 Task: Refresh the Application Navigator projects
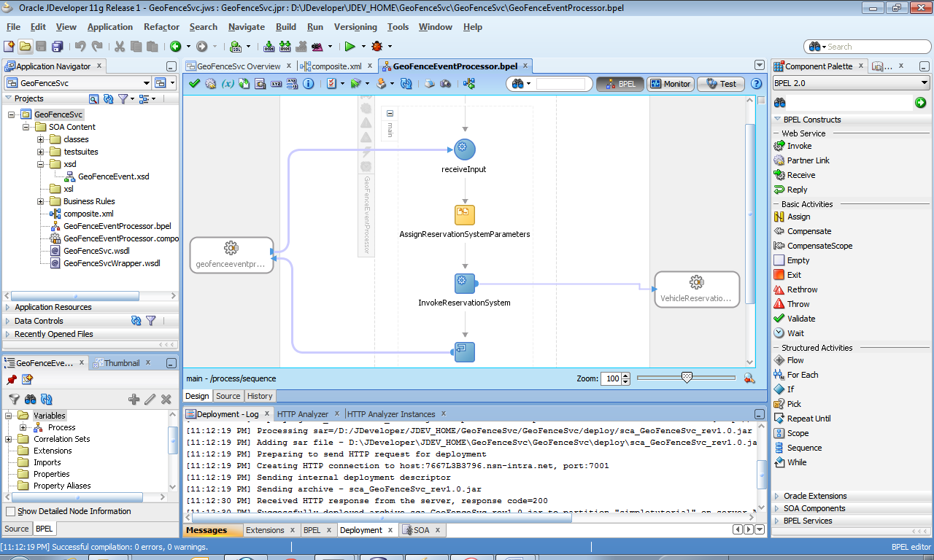[x=109, y=98]
